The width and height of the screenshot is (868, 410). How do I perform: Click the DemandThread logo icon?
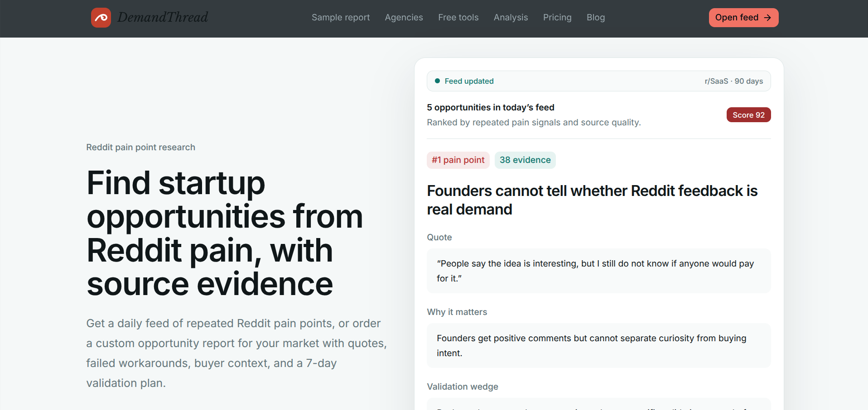(x=101, y=18)
